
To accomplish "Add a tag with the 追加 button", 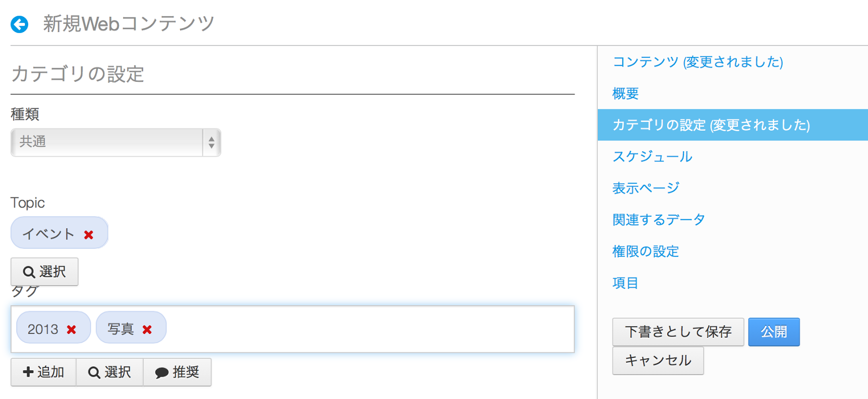I will [43, 372].
